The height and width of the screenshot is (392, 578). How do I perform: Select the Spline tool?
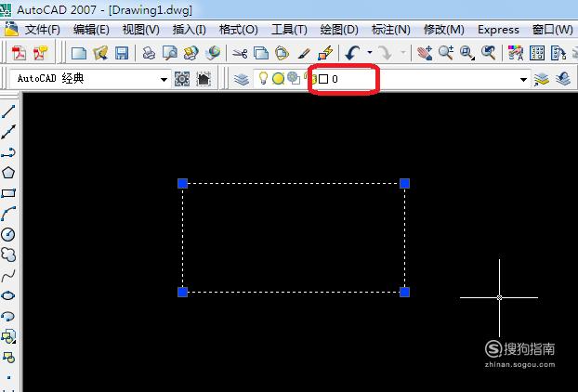pyautogui.click(x=8, y=275)
